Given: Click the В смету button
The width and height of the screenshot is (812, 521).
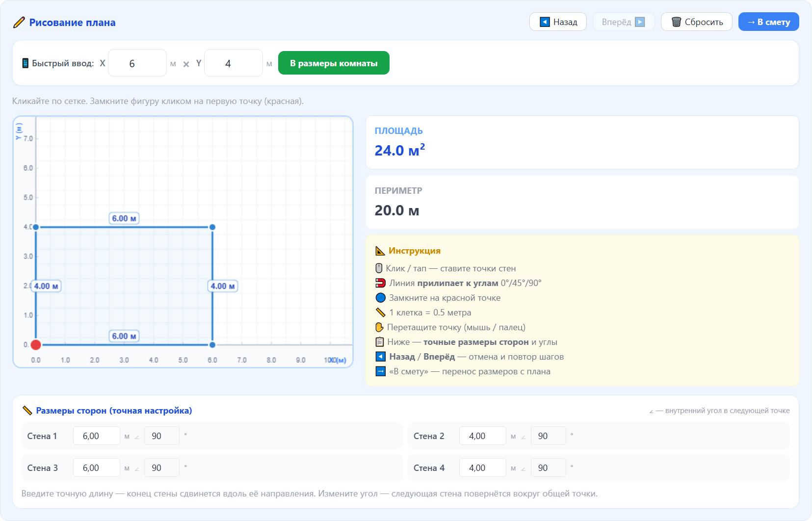Looking at the screenshot, I should pos(768,22).
